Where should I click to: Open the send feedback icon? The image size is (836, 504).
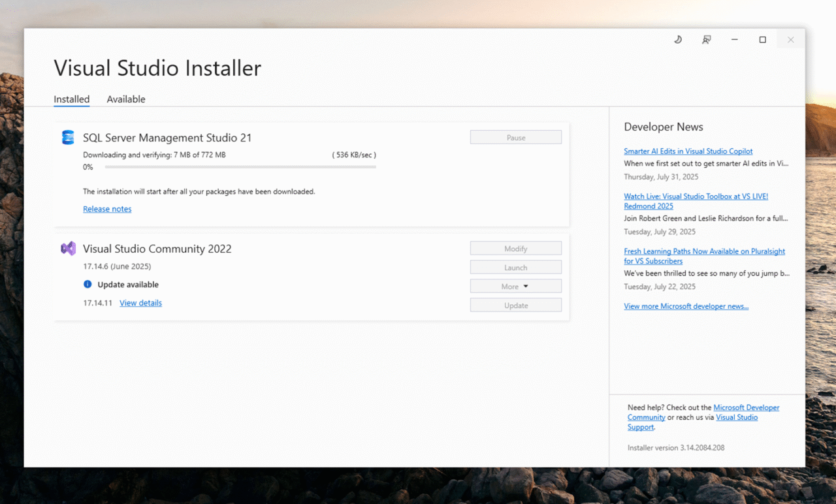(x=706, y=40)
